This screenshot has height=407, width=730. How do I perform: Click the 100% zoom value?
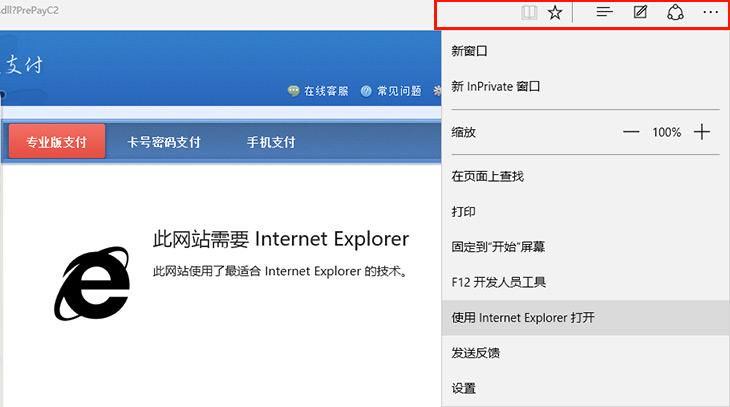(x=666, y=132)
